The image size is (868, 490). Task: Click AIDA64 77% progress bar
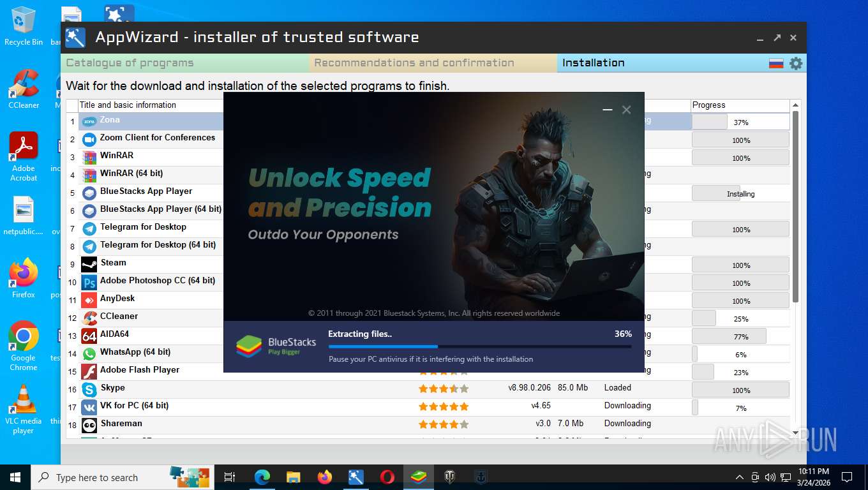(741, 336)
